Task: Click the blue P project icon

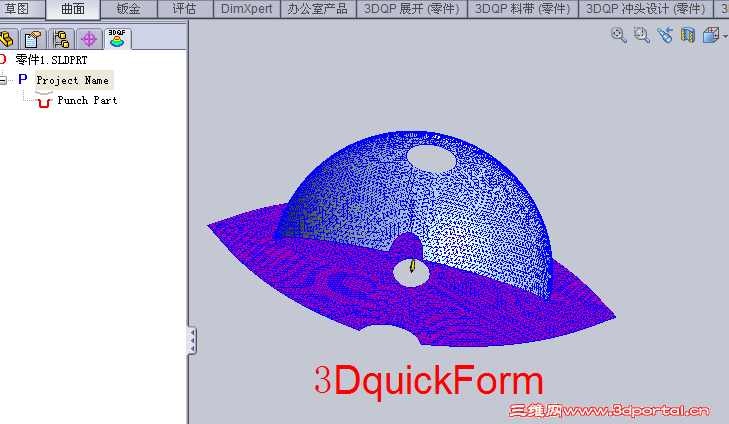Action: click(x=23, y=80)
